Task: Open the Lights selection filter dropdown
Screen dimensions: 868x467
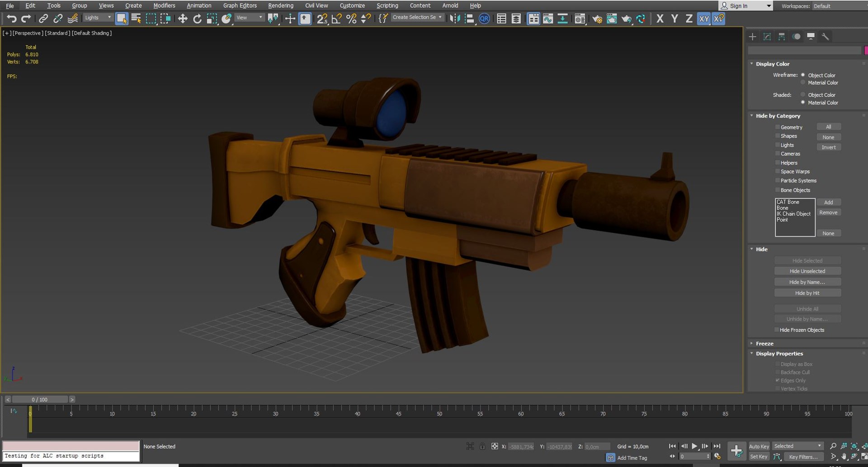Action: (98, 18)
